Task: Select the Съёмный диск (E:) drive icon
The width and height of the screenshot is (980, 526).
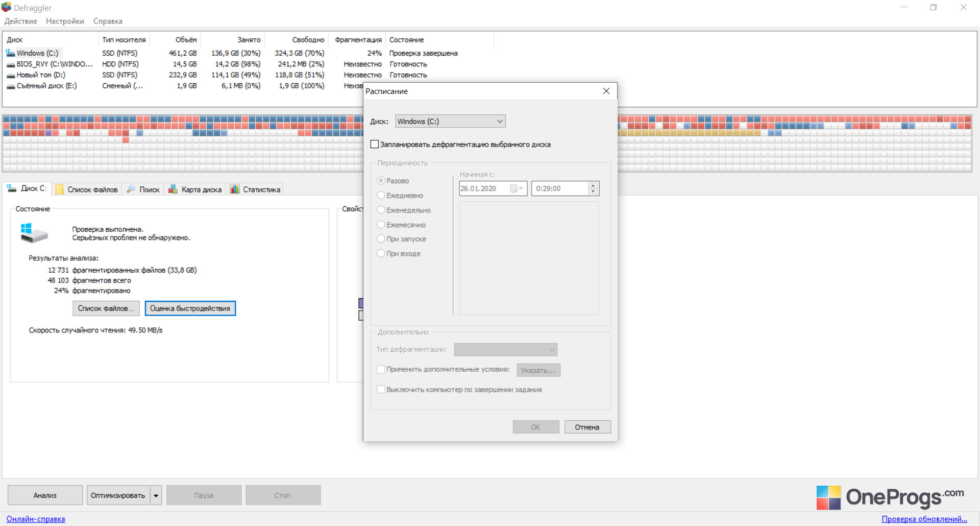Action: tap(11, 86)
